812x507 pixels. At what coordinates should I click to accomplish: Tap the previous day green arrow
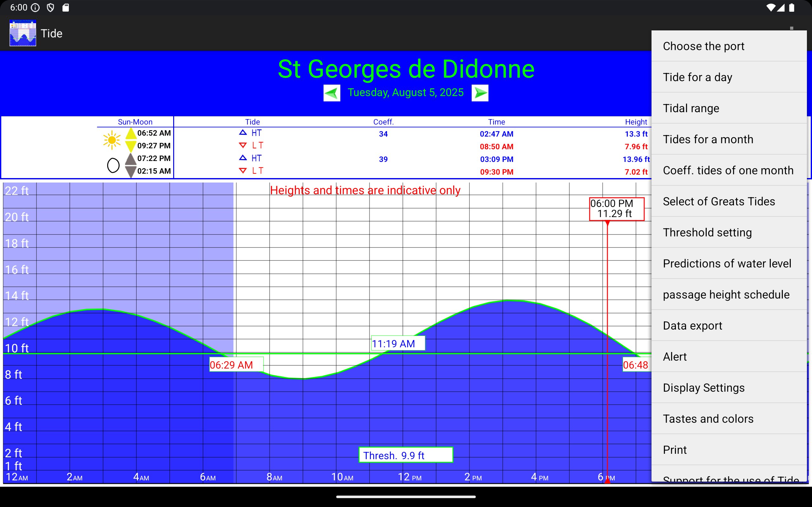(x=331, y=93)
